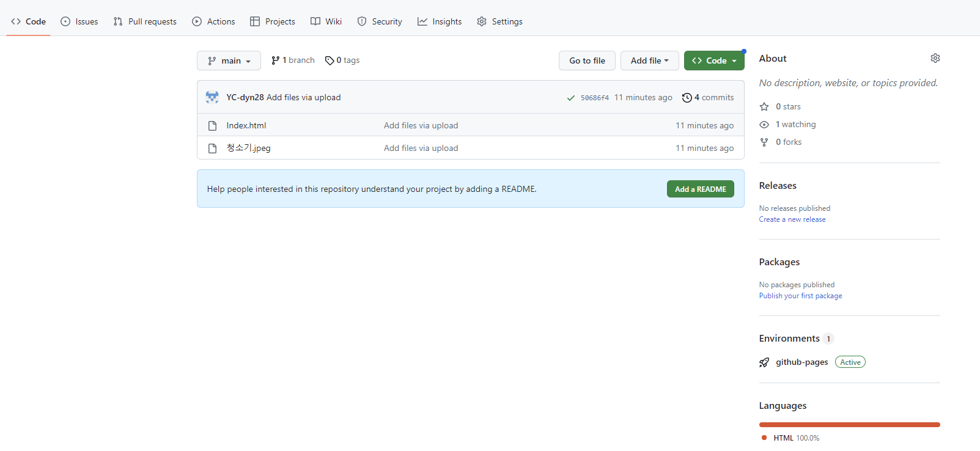Click the 청소기.jpeg file icon
This screenshot has width=980, height=451.
[213, 148]
